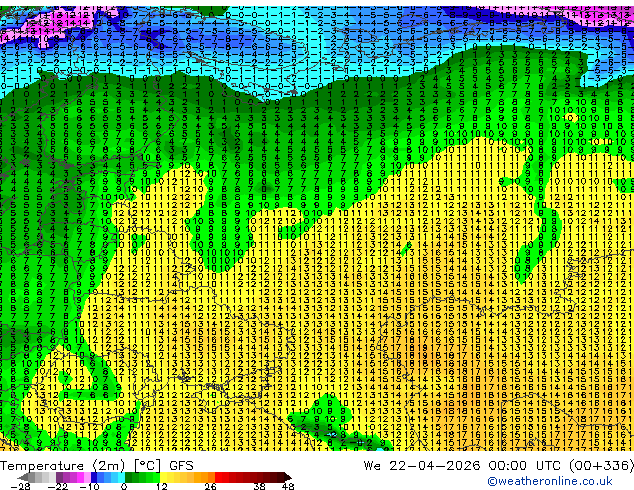This screenshot has width=634, height=490.
Task: Click the legend label '38'
Action: point(260,486)
